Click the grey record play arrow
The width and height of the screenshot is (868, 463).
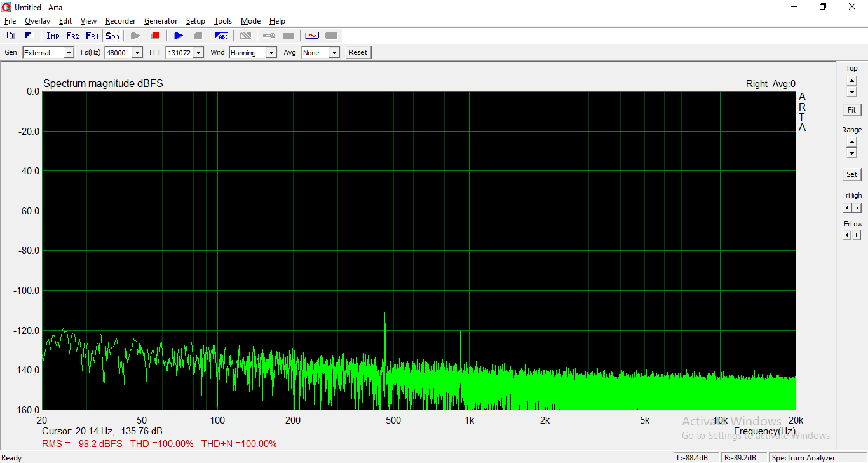point(135,36)
